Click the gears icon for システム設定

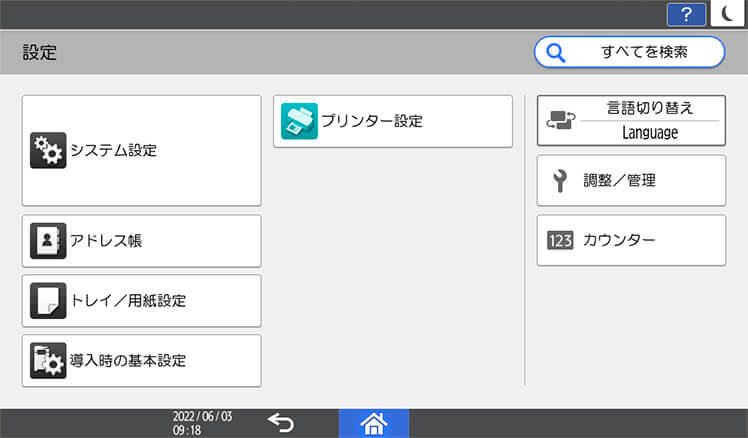point(47,151)
